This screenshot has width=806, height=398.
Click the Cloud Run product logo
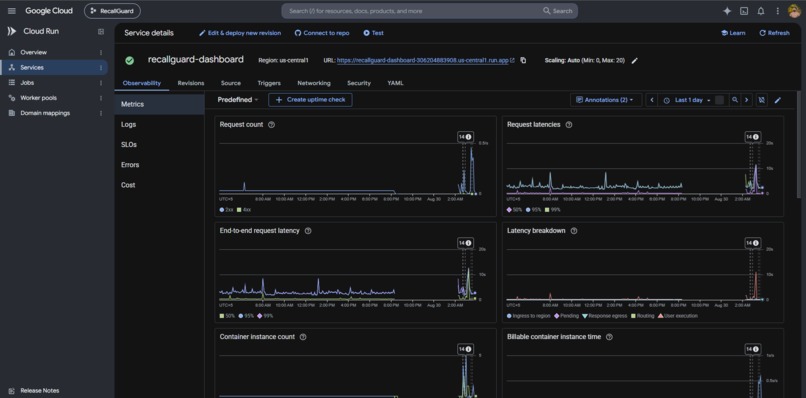click(x=12, y=31)
